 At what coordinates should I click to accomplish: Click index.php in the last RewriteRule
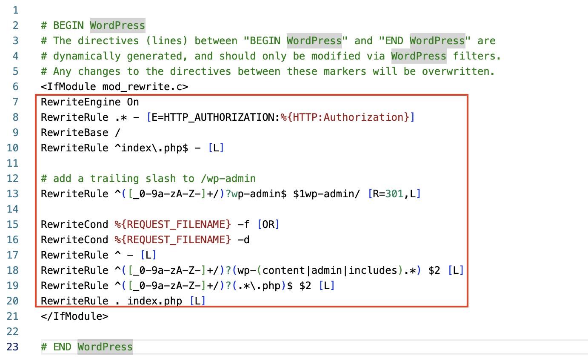click(154, 301)
